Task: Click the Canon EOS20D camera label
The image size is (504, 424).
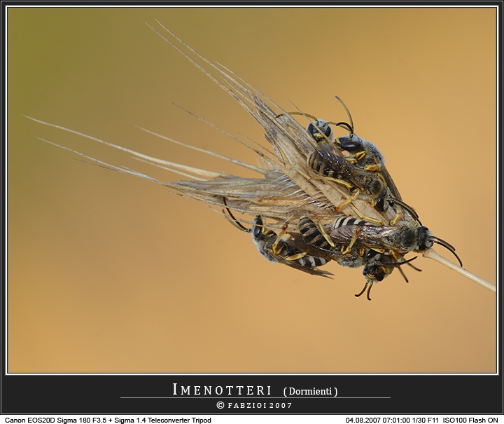Action: click(25, 420)
